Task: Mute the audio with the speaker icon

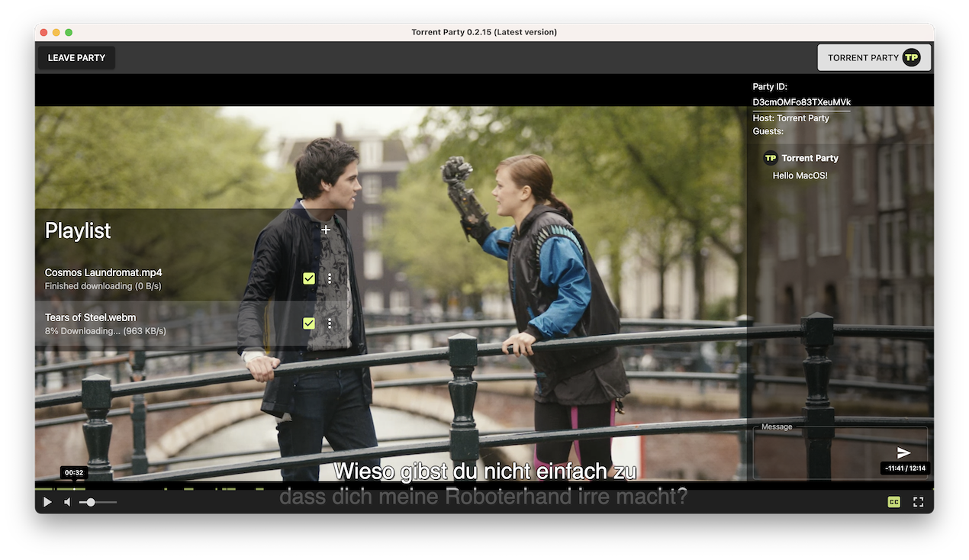Action: tap(67, 502)
